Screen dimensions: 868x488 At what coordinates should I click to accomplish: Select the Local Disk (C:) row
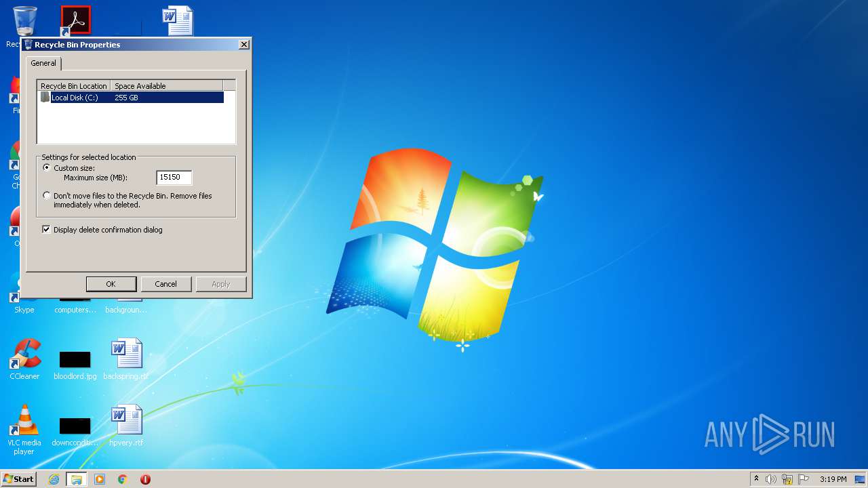click(x=132, y=98)
